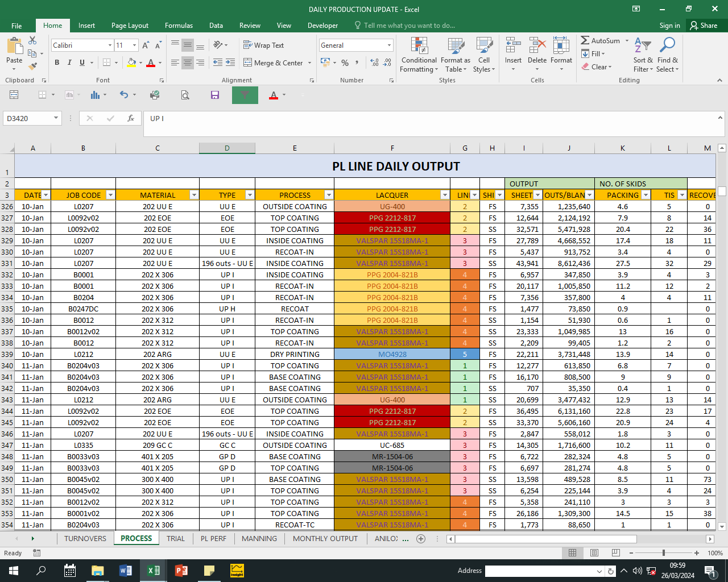Click the Cut scissors icon
This screenshot has height=582, width=728.
[32, 40]
